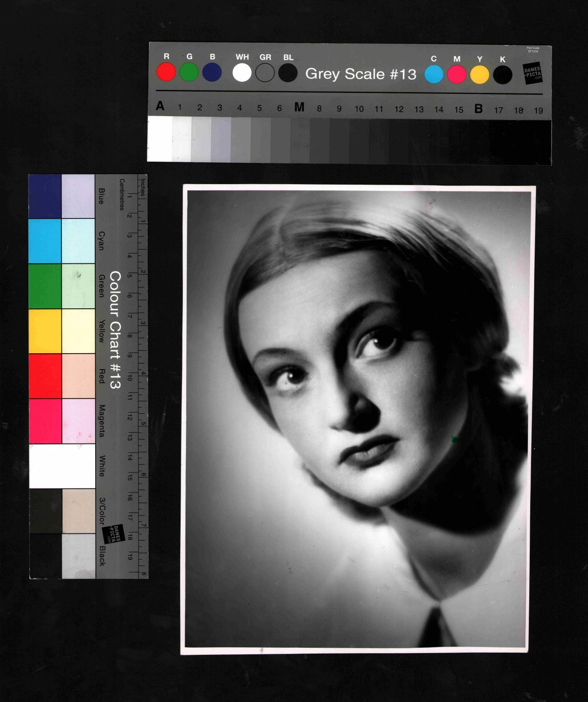Click the yellow circle labeled Y
This screenshot has width=588, height=702.
[x=479, y=75]
